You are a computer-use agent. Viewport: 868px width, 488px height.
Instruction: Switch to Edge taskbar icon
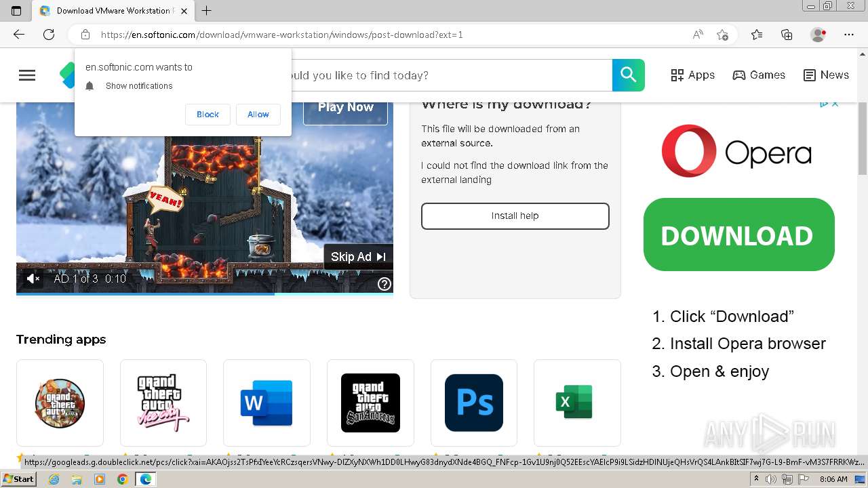[x=146, y=479]
